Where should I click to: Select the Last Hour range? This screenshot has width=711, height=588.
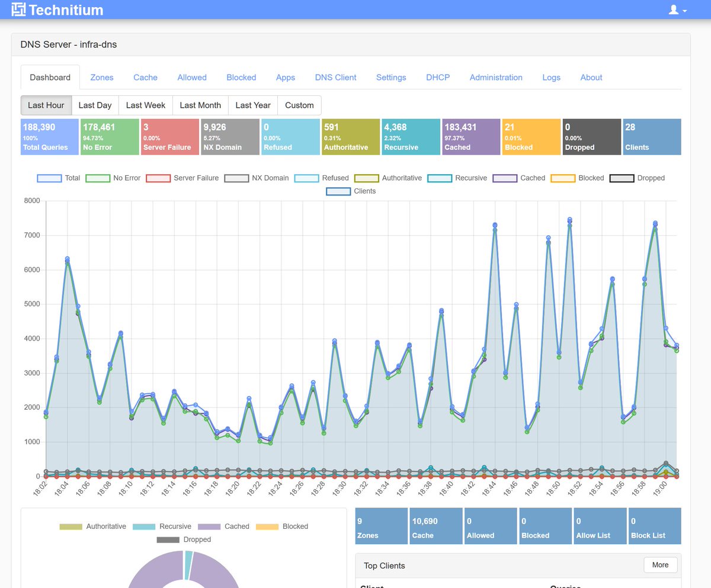tap(46, 105)
